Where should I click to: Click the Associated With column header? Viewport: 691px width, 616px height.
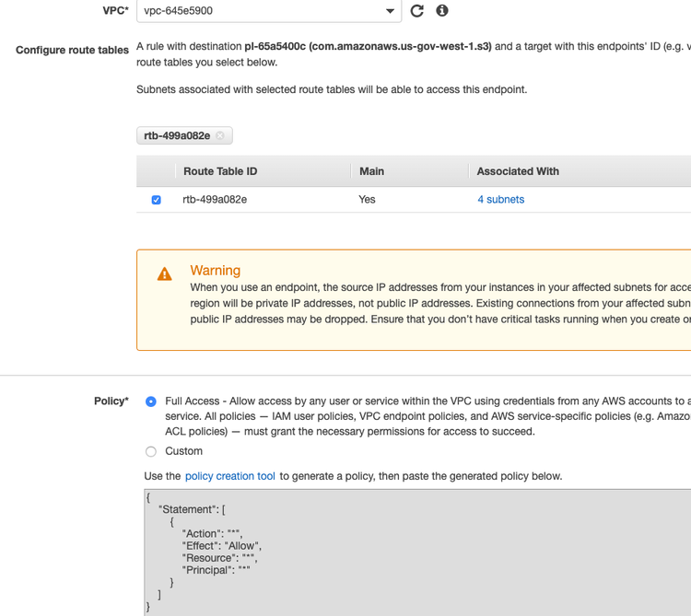[518, 171]
